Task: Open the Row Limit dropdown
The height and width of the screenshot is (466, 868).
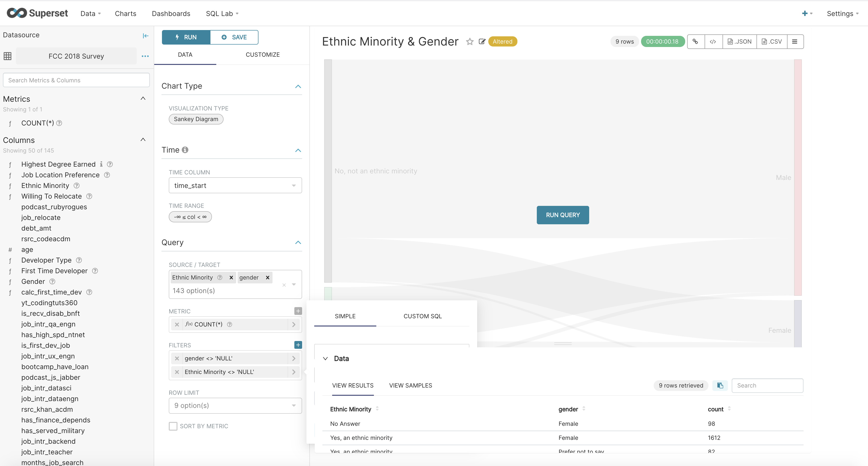Action: click(x=235, y=405)
